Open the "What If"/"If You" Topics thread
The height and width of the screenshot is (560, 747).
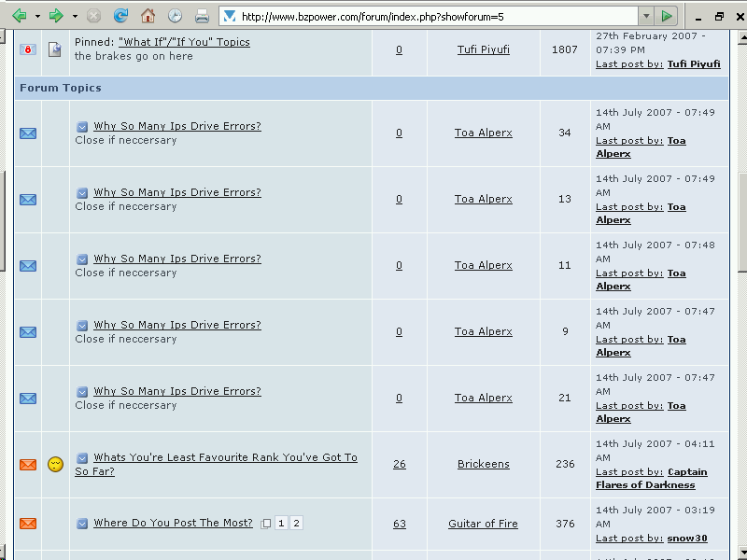pos(184,42)
